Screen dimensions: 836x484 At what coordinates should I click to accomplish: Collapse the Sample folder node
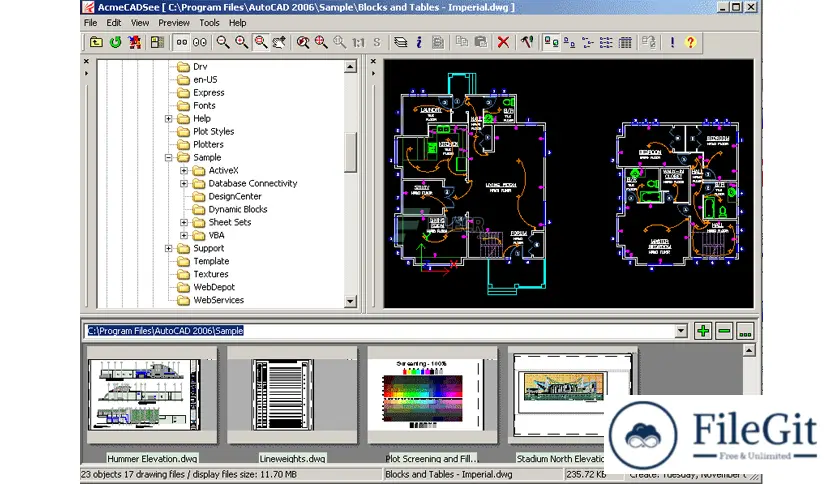pyautogui.click(x=168, y=157)
